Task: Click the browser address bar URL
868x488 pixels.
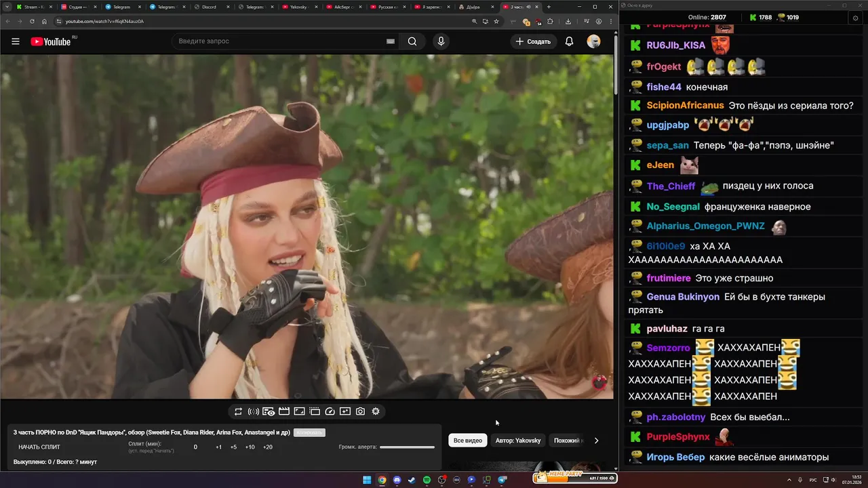Action: click(104, 21)
